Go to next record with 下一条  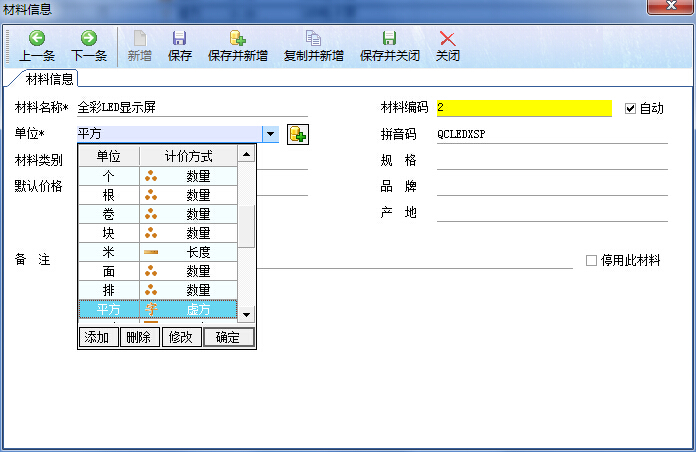click(89, 38)
